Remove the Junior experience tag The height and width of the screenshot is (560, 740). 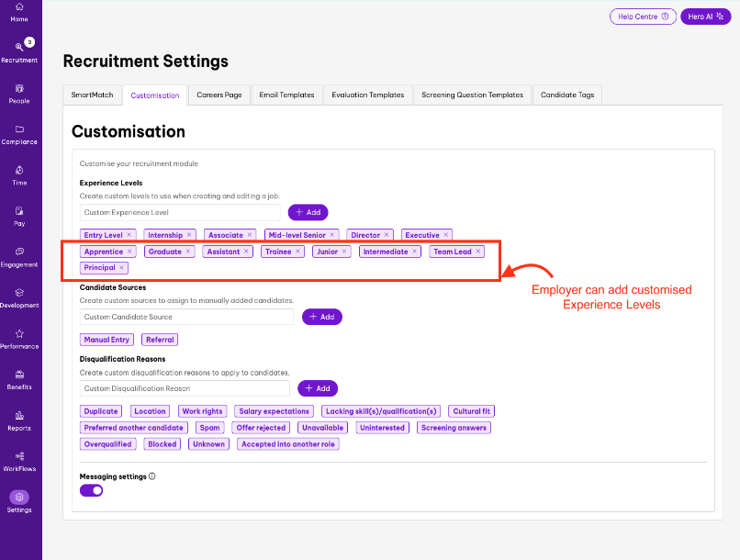[344, 252]
